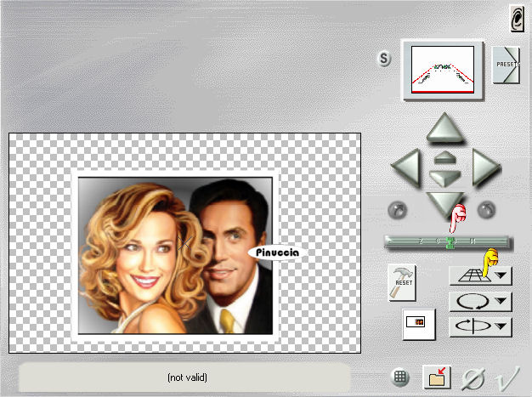Click the small inner down arrow

444,178
